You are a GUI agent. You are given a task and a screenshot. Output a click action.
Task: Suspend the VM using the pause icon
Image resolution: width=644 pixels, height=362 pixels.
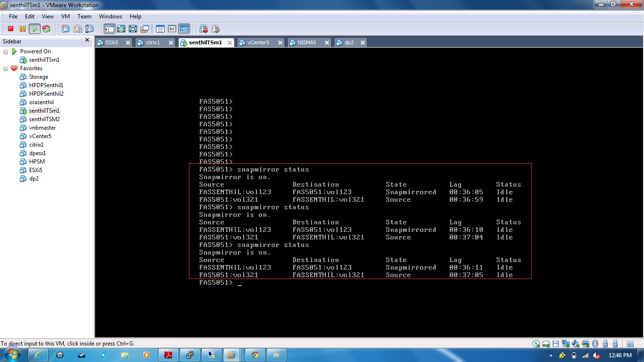[x=22, y=29]
